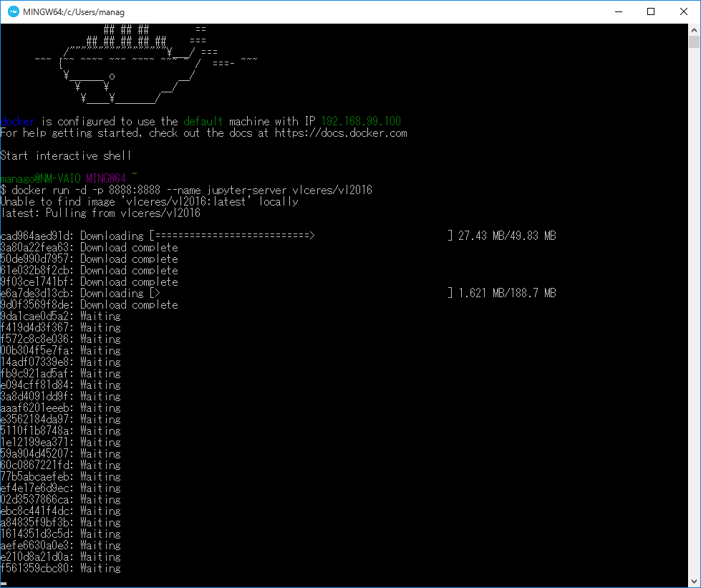Click layer '1e12199ea371: Waiting'
Viewport: 701px width, 588px height.
pyautogui.click(x=61, y=442)
